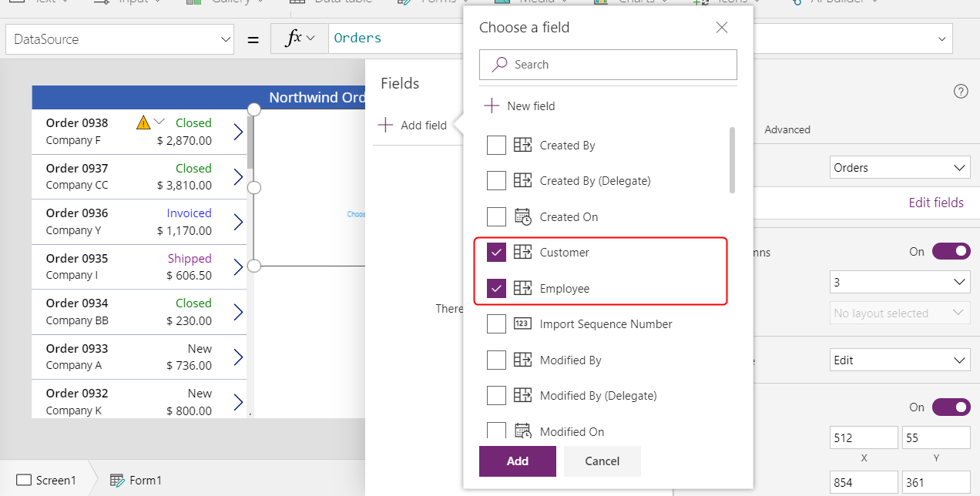The height and width of the screenshot is (496, 980).
Task: Open the Edit mode dropdown
Action: pos(899,360)
